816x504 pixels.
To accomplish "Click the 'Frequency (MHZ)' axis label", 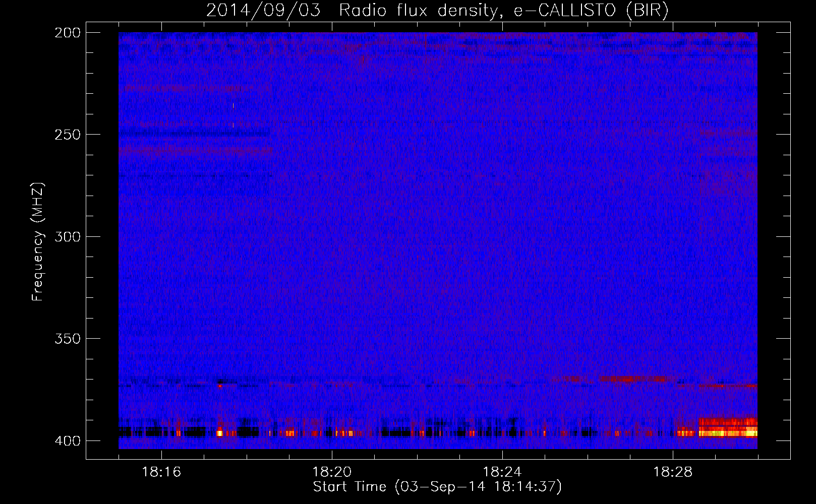I will click(38, 241).
